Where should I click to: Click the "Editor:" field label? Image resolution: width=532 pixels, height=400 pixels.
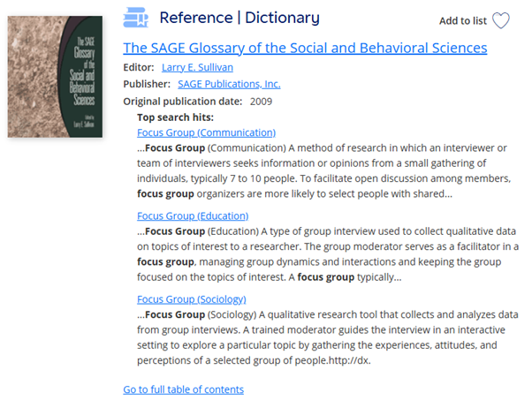pyautogui.click(x=139, y=67)
